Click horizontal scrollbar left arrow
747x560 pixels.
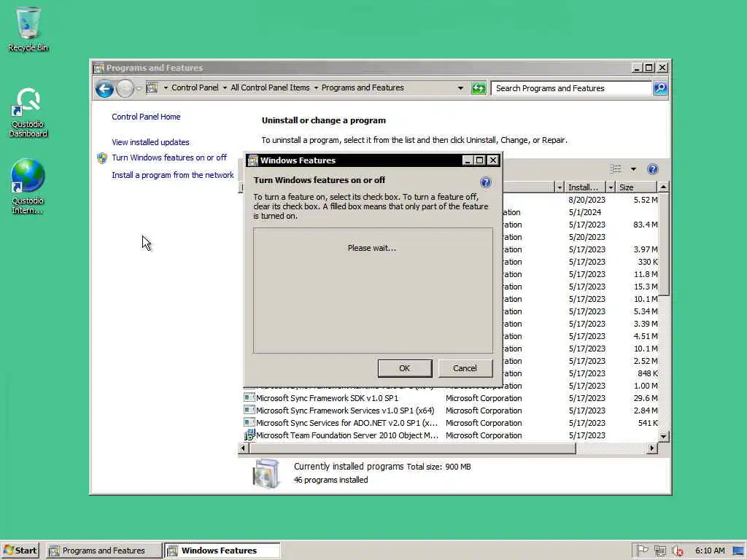pyautogui.click(x=244, y=448)
